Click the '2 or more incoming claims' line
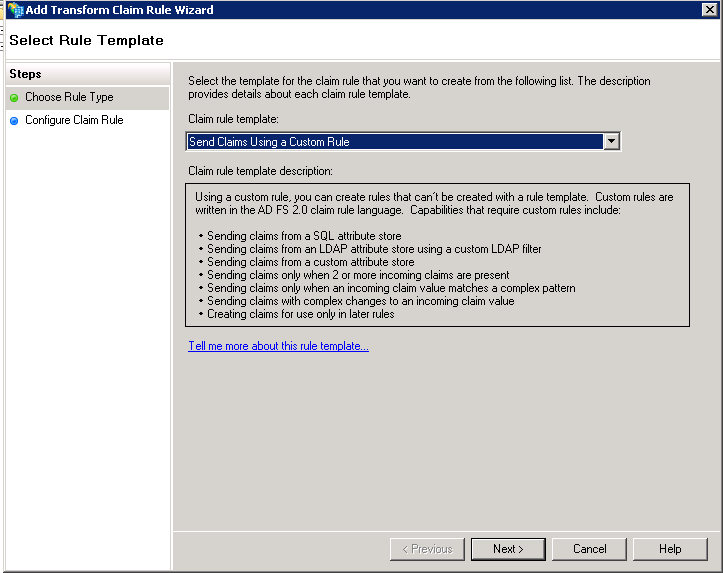723x573 pixels. [358, 275]
